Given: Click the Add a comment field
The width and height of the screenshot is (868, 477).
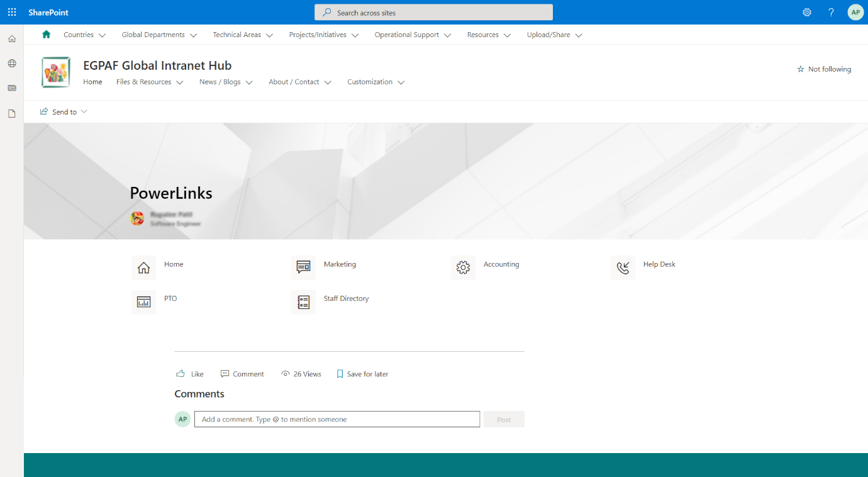Looking at the screenshot, I should [x=337, y=419].
